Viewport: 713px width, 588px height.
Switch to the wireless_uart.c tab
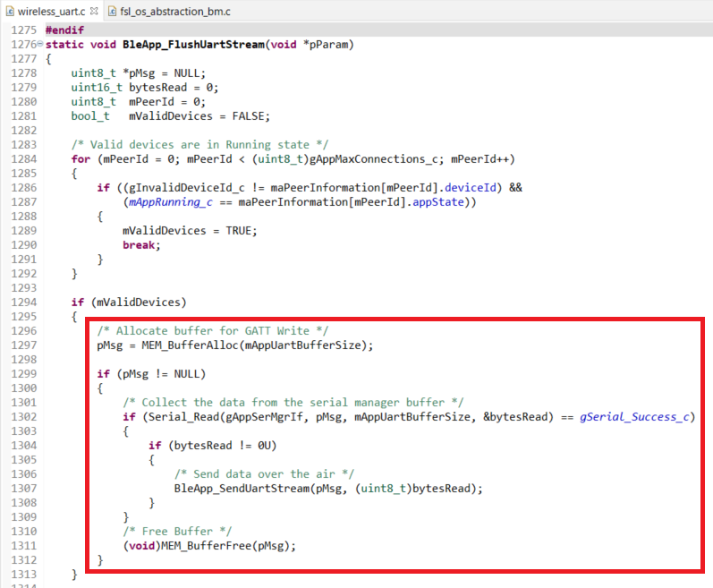coord(51,12)
